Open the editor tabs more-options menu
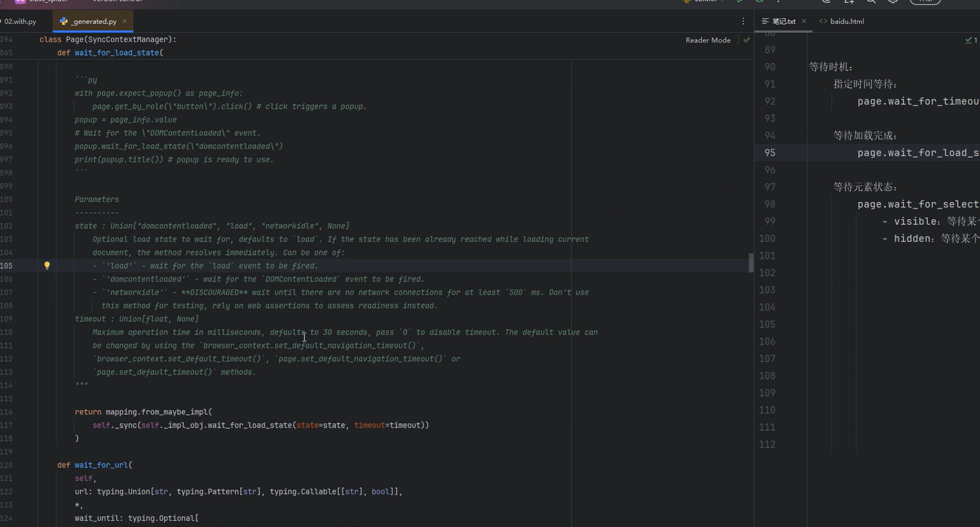This screenshot has width=980, height=527. (743, 21)
